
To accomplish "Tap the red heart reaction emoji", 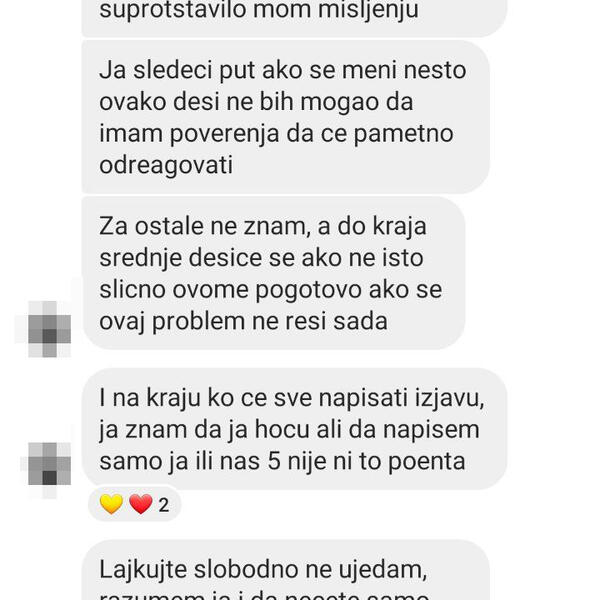I will [x=141, y=504].
